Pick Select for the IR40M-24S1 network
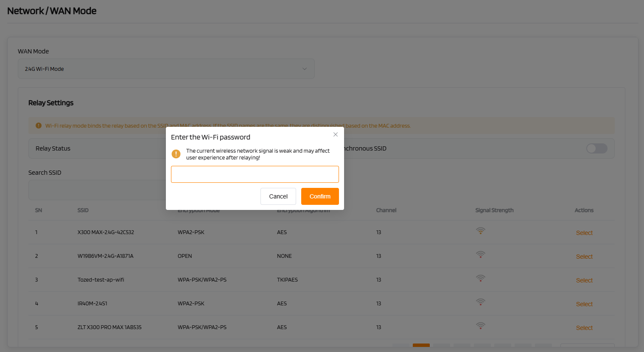 [x=584, y=304]
